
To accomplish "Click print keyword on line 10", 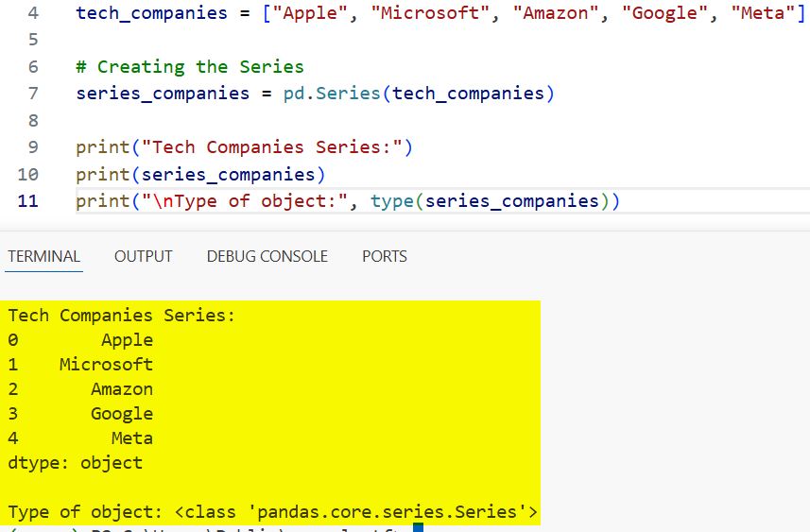I will [103, 175].
